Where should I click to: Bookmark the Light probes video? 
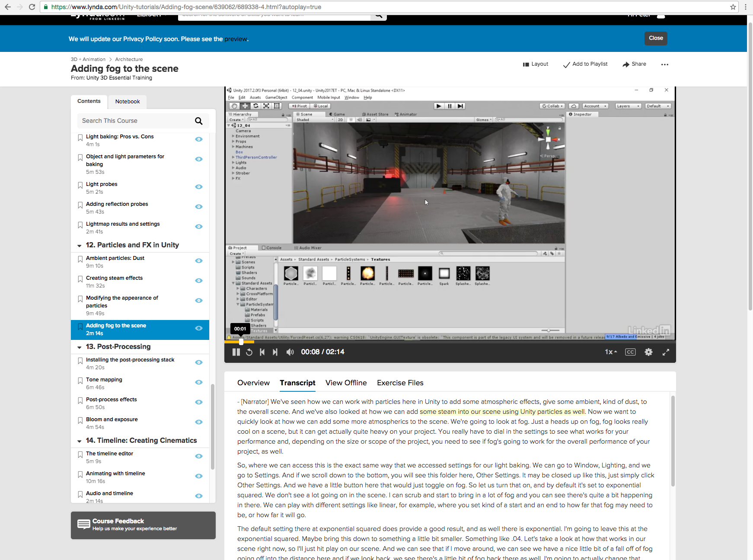pyautogui.click(x=80, y=186)
